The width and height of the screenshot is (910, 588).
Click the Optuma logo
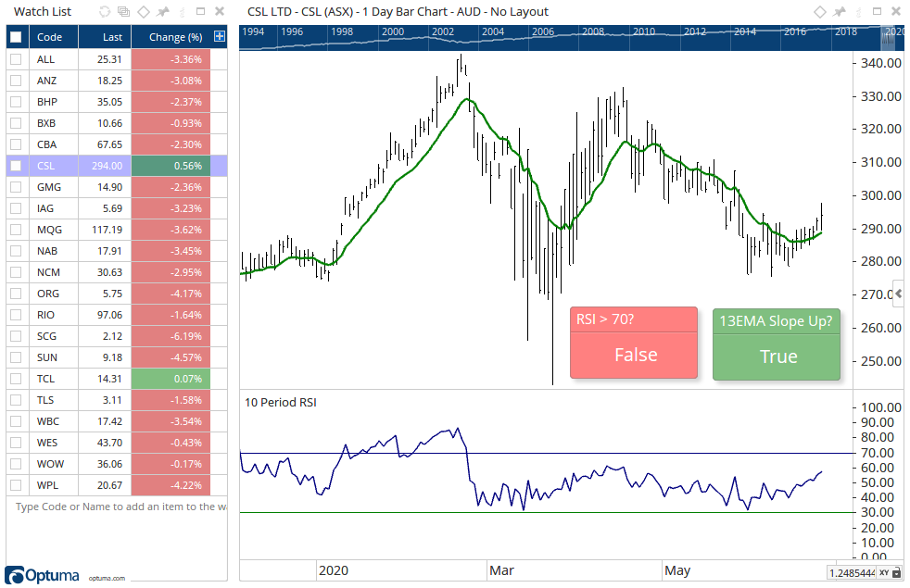[x=42, y=575]
